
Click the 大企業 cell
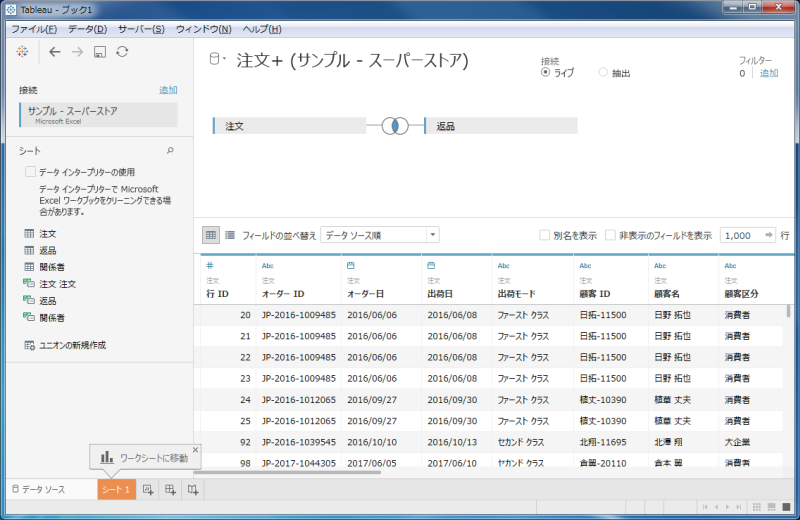click(738, 442)
